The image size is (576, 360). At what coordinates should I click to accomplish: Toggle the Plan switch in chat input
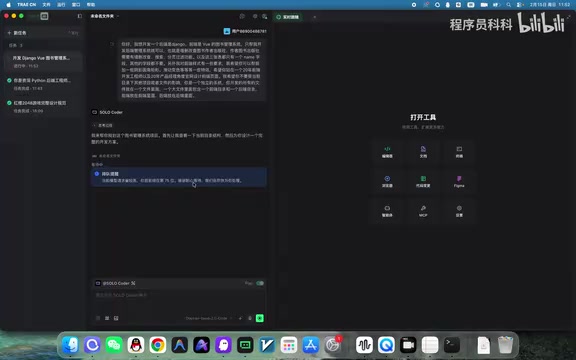pyautogui.click(x=260, y=283)
